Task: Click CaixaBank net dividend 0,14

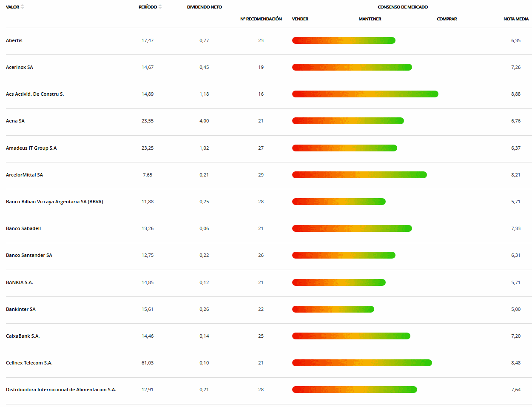Action: tap(204, 336)
